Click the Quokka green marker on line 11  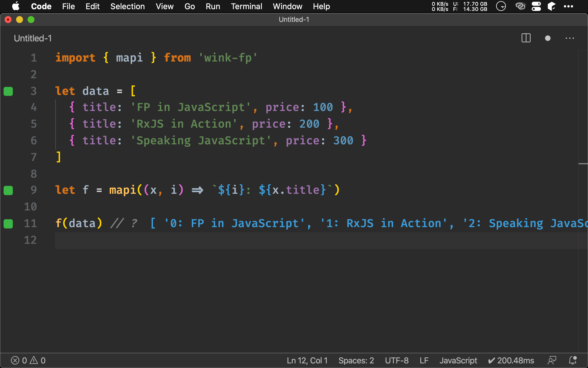point(8,224)
